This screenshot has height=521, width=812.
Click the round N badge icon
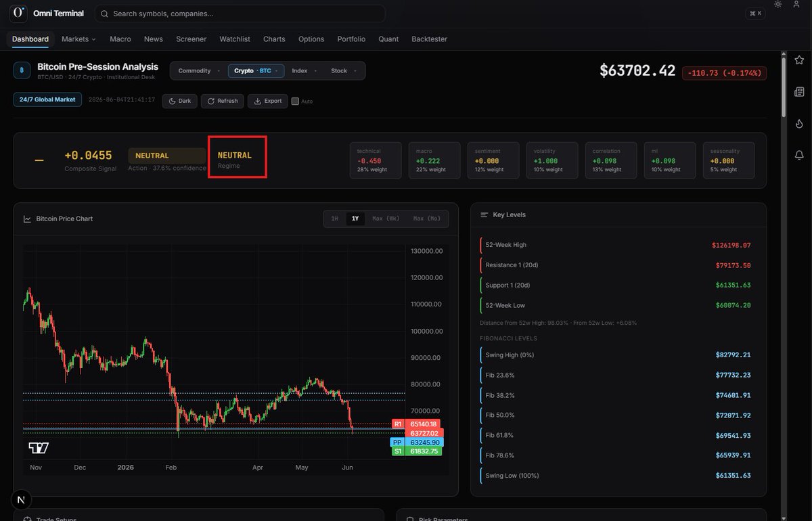[x=22, y=500]
